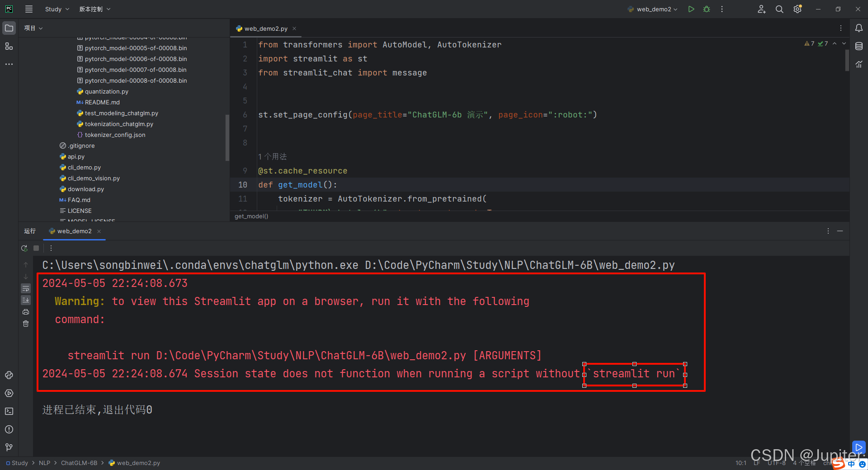
Task: Open the warnings inspection widget
Action: click(816, 44)
